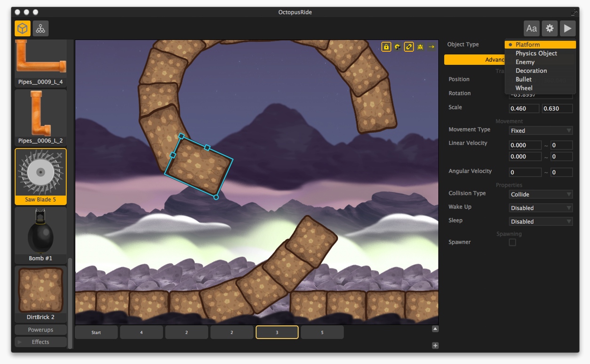Screen dimensions: 590x364
Task: Open settings with the gear icon
Action: pos(550,29)
